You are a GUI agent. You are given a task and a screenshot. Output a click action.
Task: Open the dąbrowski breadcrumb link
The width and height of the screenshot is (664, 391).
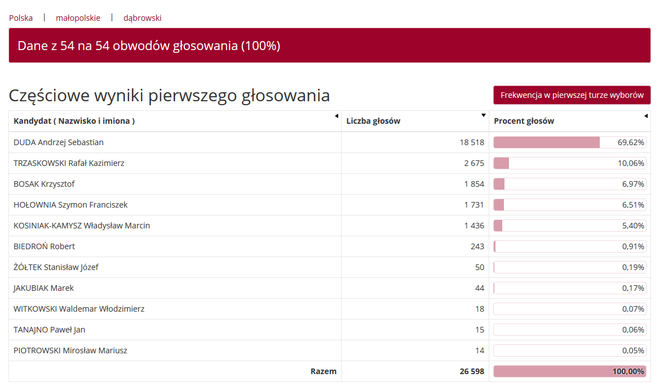(142, 18)
